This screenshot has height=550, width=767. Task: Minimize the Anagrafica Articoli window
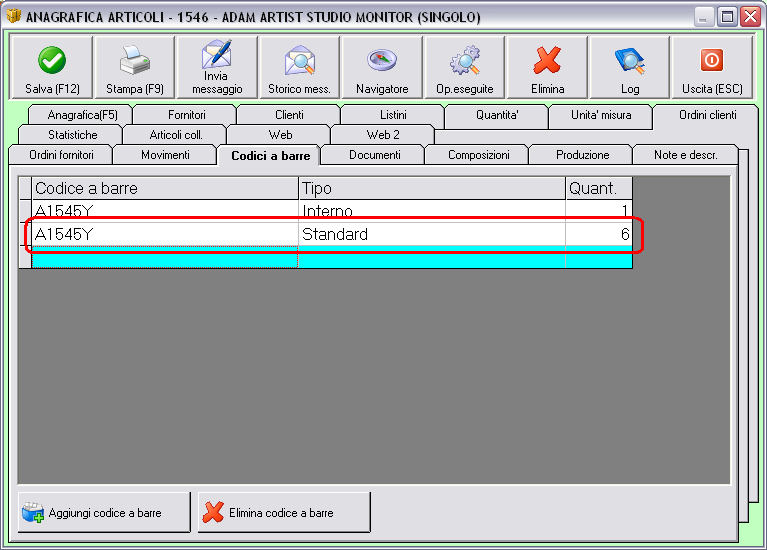pyautogui.click(x=702, y=17)
